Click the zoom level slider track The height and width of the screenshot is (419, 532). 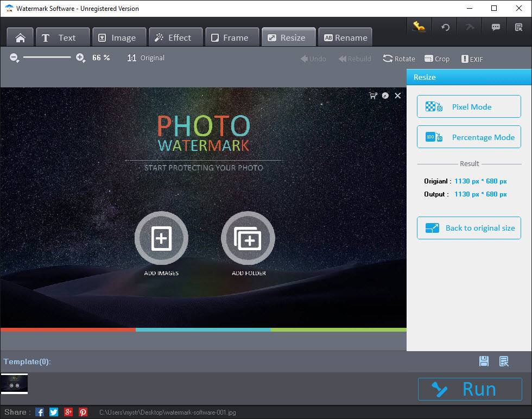pos(47,58)
